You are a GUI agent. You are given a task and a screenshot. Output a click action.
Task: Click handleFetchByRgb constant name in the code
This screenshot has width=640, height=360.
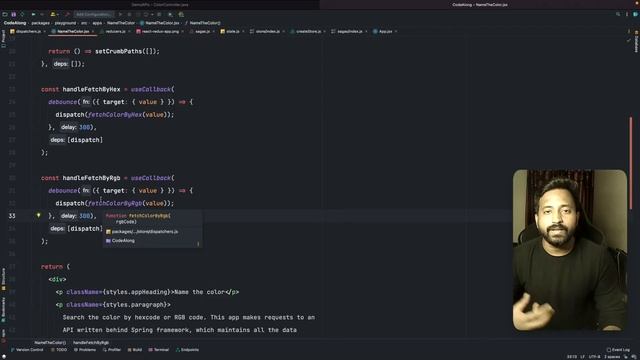[x=91, y=178]
